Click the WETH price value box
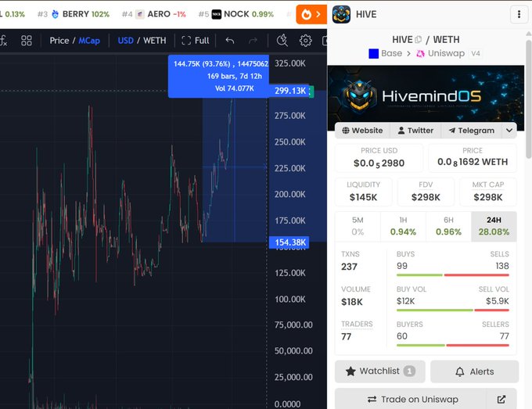 (473, 158)
